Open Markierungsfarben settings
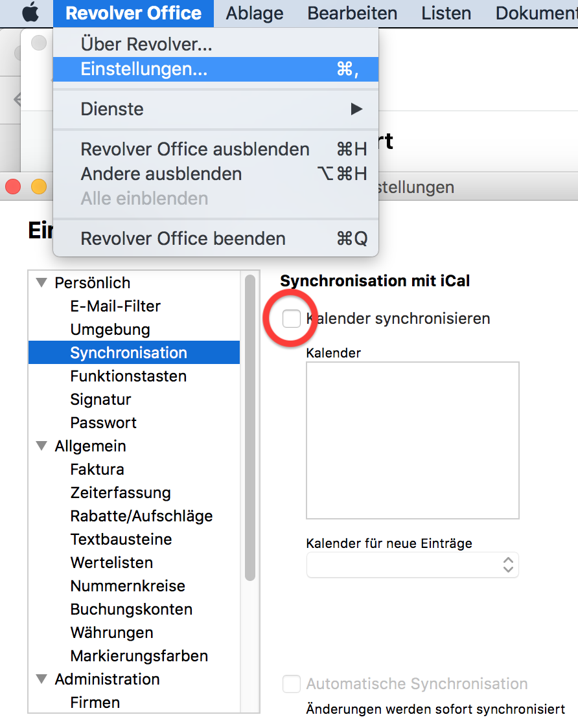The image size is (578, 728). (139, 656)
